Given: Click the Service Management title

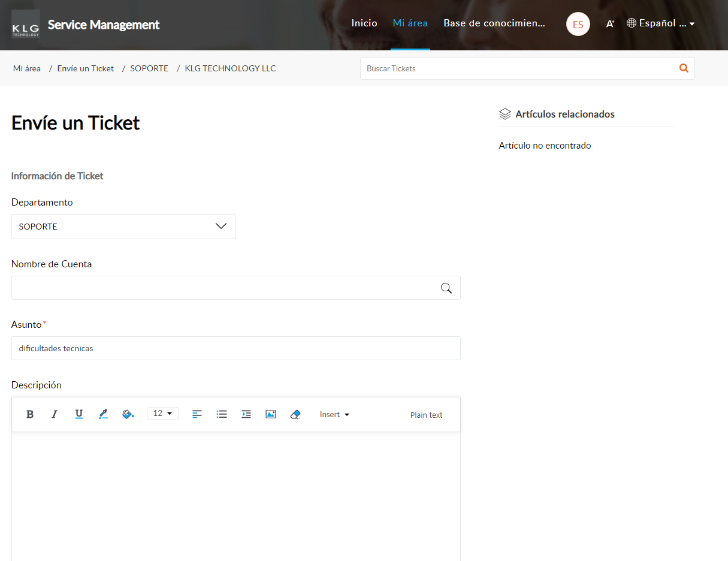Looking at the screenshot, I should 104,25.
